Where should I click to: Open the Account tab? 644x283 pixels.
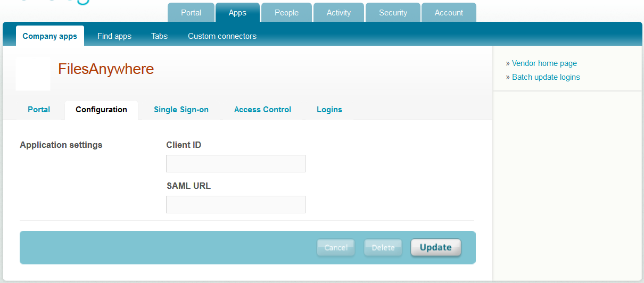tap(449, 13)
